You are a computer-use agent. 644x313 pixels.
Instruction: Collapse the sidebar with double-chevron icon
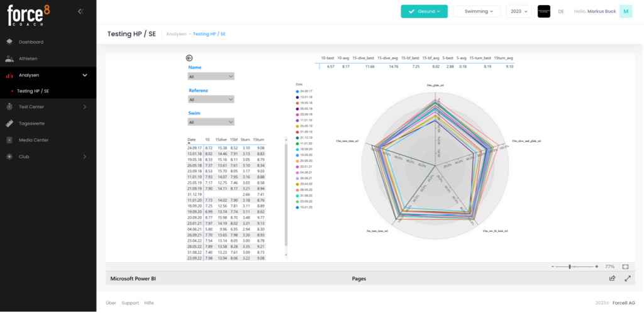click(x=80, y=11)
